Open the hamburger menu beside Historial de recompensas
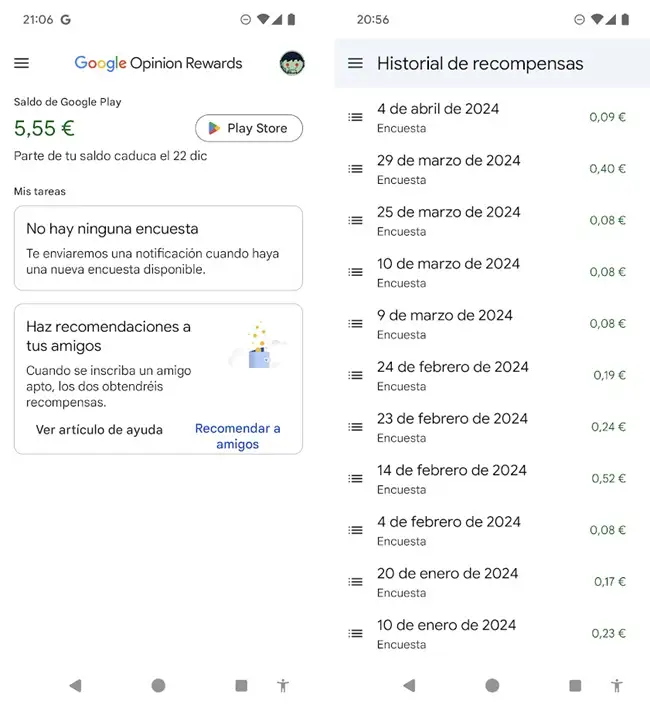Viewport: 650px width, 704px height. (x=355, y=63)
